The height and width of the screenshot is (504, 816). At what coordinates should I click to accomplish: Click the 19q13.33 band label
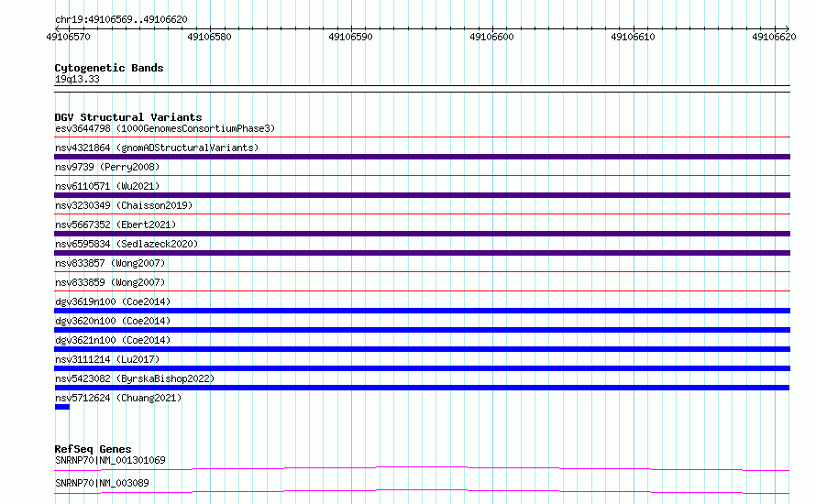(x=77, y=79)
